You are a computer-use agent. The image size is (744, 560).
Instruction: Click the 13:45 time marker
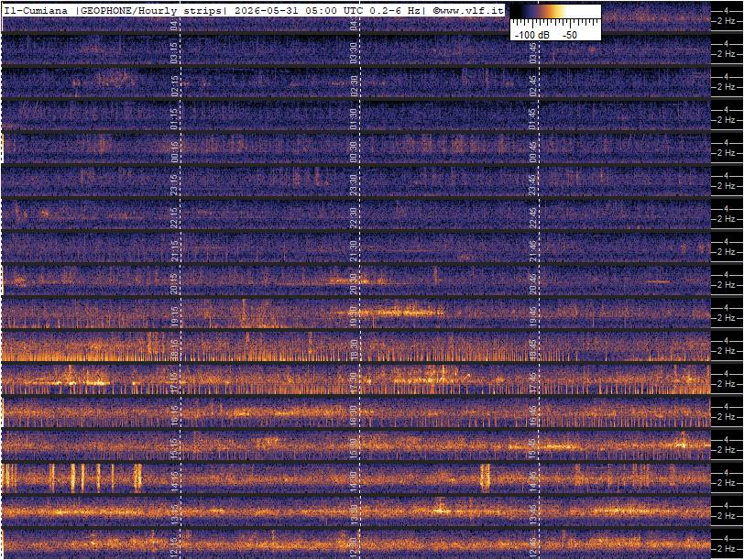[x=533, y=515]
